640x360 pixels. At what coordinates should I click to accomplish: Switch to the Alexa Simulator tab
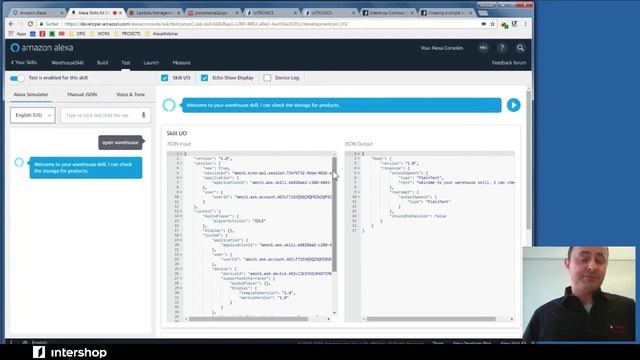[x=31, y=94]
